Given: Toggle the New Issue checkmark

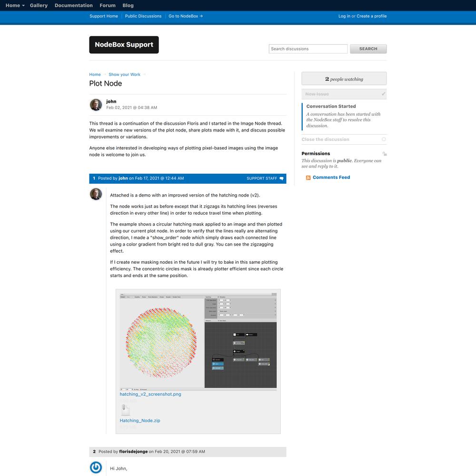Looking at the screenshot, I should [x=383, y=94].
